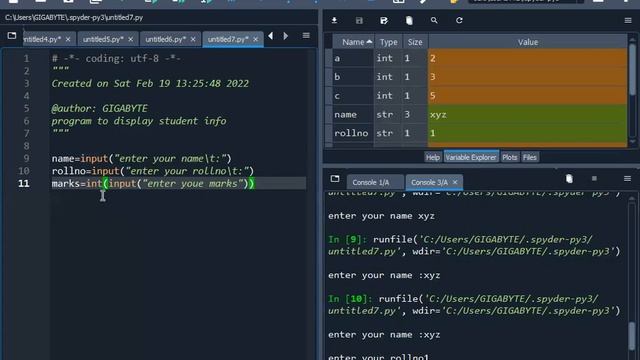Sort variables by the Value column header
This screenshot has width=640, height=360.
tap(528, 42)
